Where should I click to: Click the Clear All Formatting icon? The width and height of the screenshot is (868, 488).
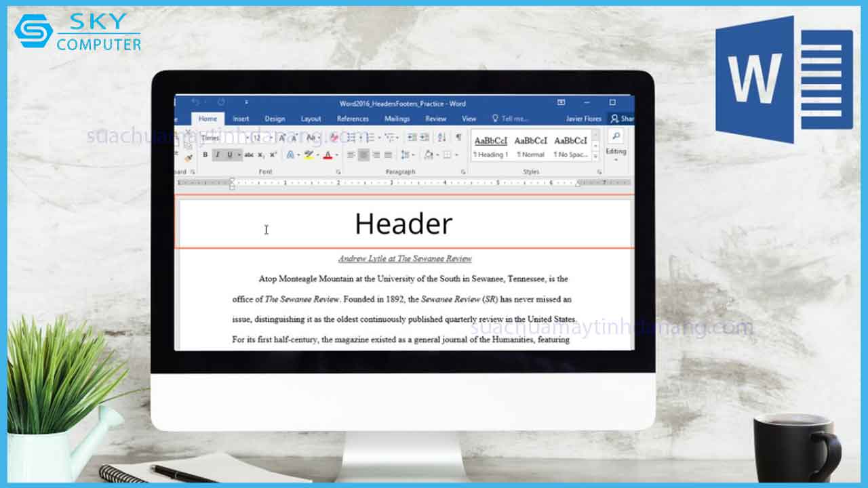click(x=333, y=138)
